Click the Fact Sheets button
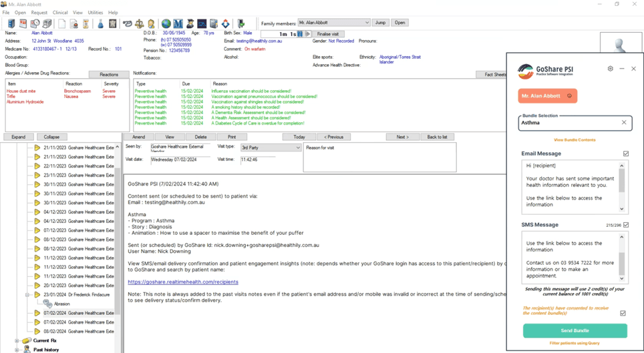This screenshot has height=353, width=644. (x=491, y=74)
